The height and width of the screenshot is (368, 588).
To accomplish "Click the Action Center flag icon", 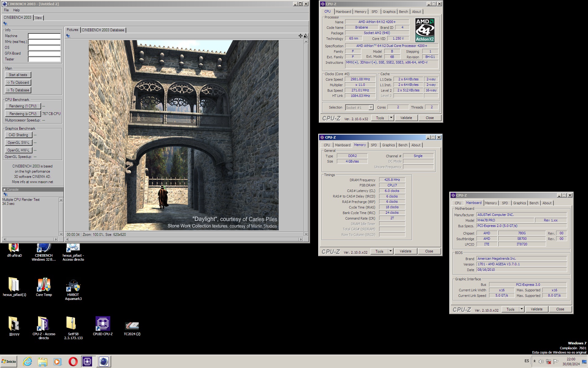I will tap(556, 362).
